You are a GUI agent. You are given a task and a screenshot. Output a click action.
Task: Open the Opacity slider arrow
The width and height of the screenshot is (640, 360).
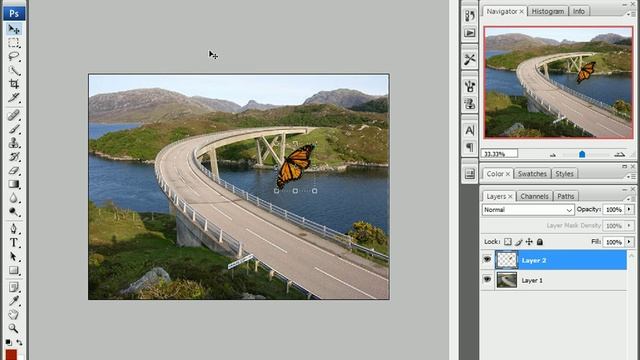(629, 209)
